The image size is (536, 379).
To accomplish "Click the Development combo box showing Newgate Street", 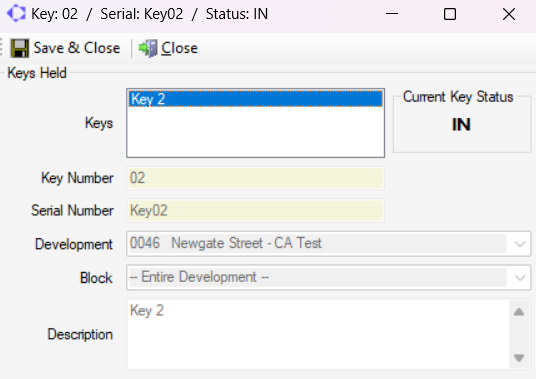I will pos(328,244).
